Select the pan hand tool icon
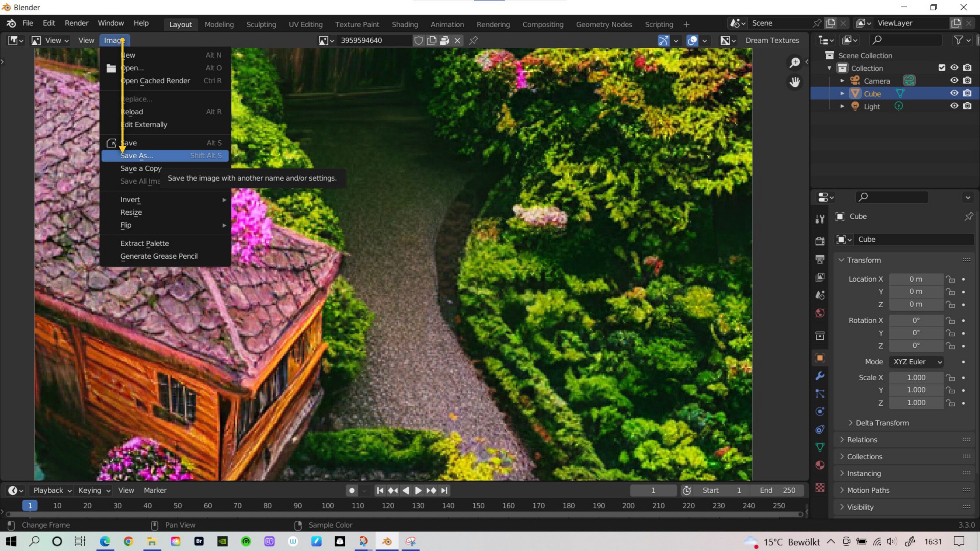The height and width of the screenshot is (551, 980). point(795,82)
